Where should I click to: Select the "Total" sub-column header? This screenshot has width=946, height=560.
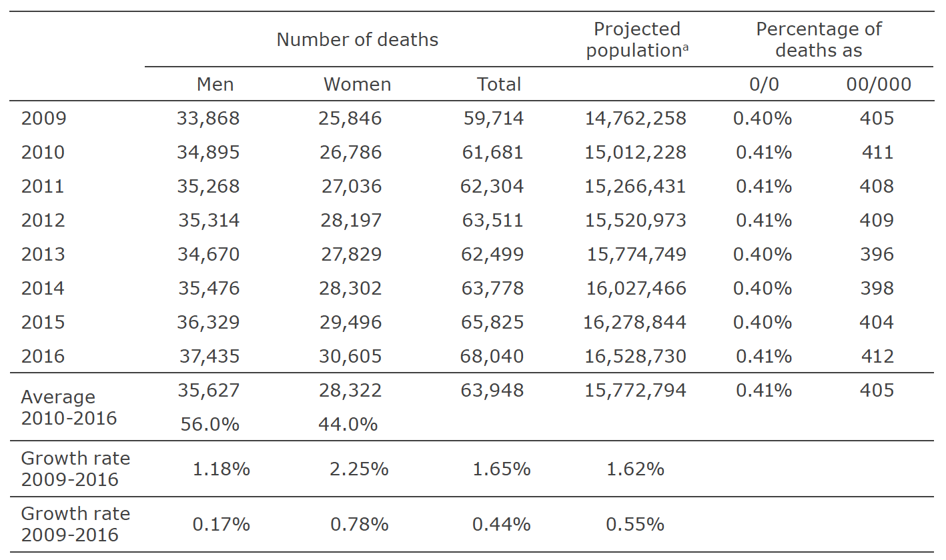pyautogui.click(x=498, y=85)
